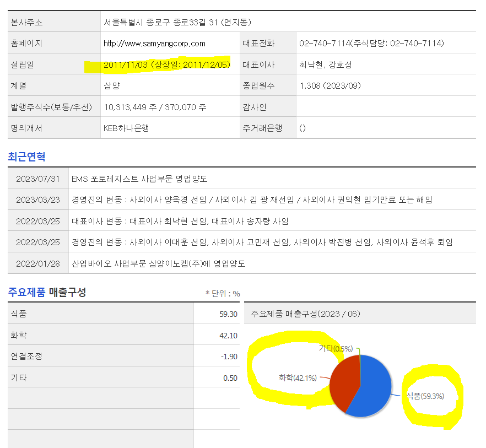Open the samyangcorp.com homepage link
This screenshot has height=448, width=486.
coord(154,44)
